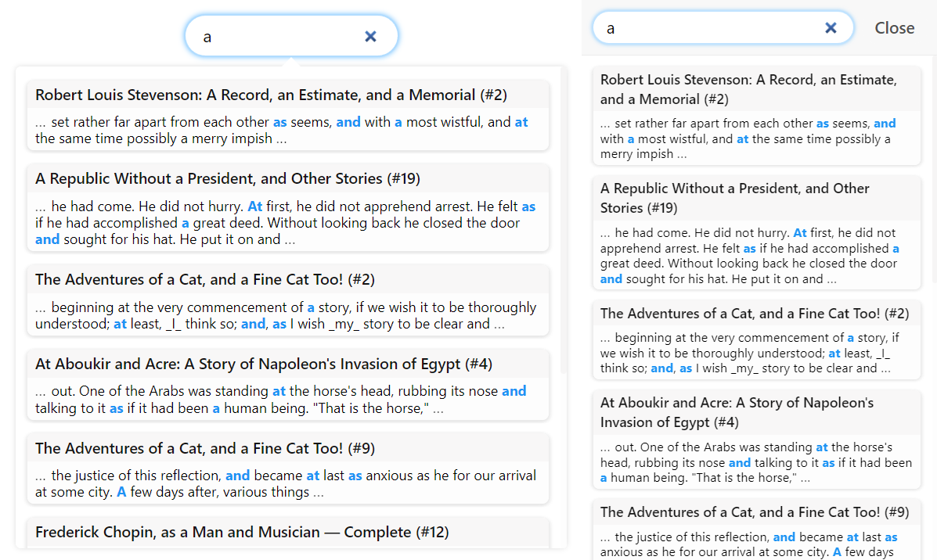Click left snippet 'set rather far apart from each other'

[x=160, y=122]
